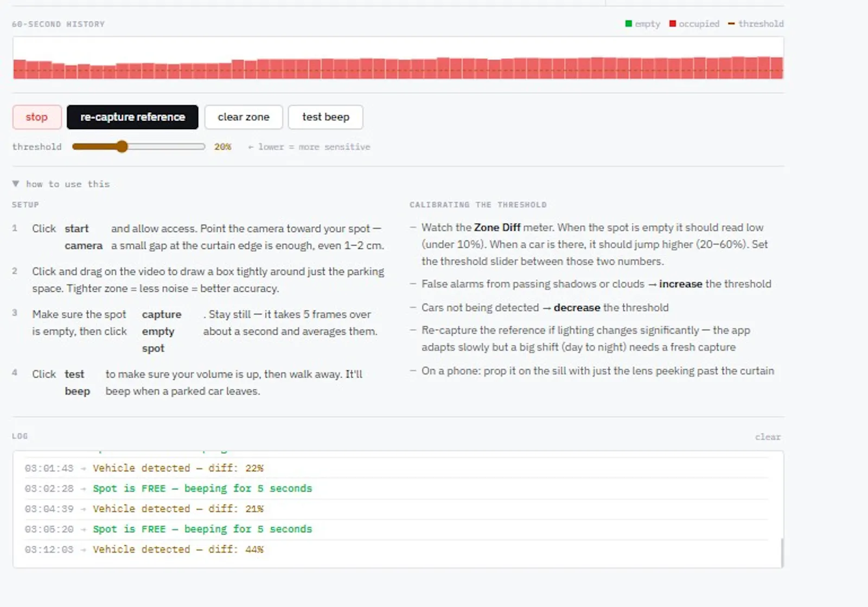The width and height of the screenshot is (868, 607).
Task: Click the threshold legend dash marker
Action: [x=731, y=24]
